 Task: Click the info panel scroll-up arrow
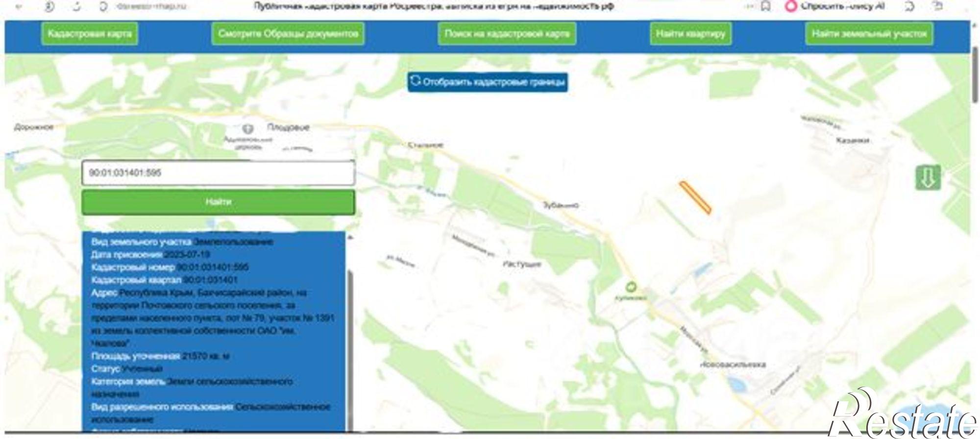tap(350, 238)
